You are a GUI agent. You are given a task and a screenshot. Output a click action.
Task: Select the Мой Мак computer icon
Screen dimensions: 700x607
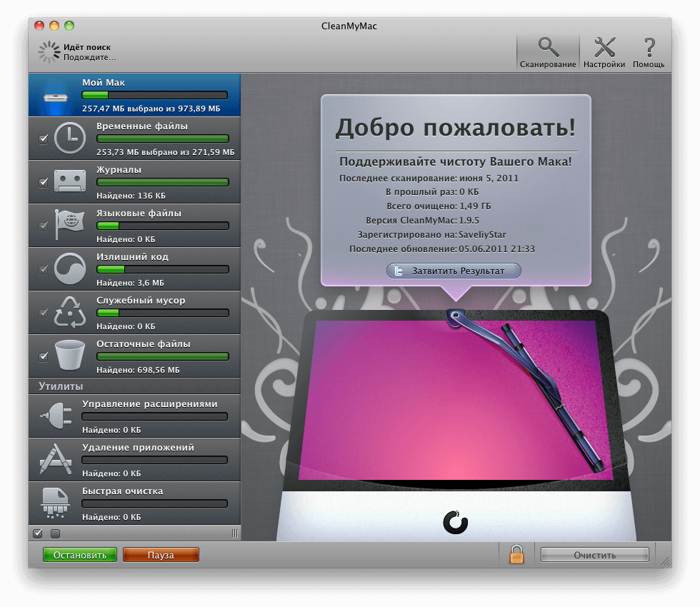click(x=56, y=98)
